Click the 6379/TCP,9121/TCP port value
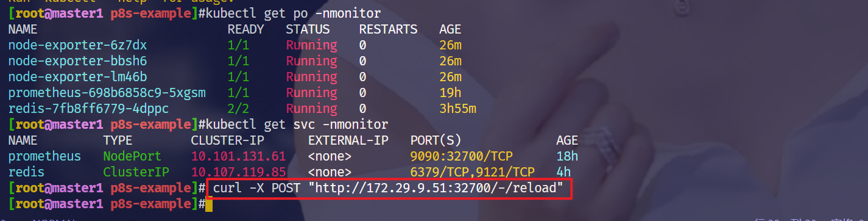 point(472,172)
